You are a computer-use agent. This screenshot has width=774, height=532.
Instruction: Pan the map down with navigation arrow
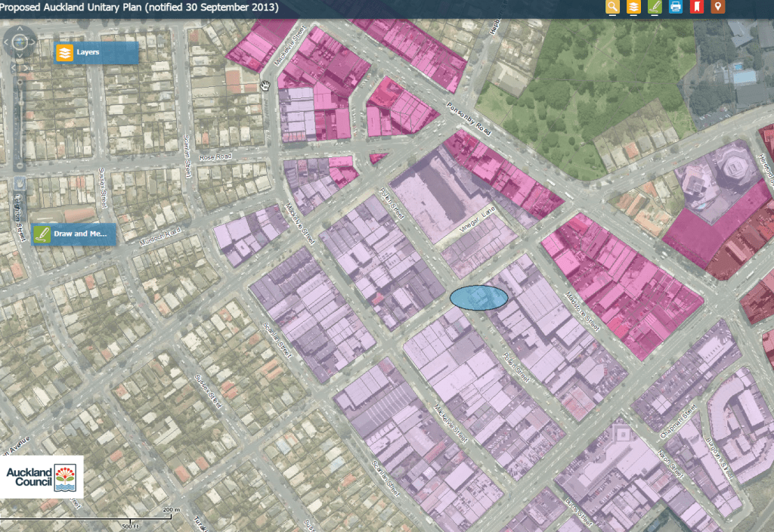(20, 54)
